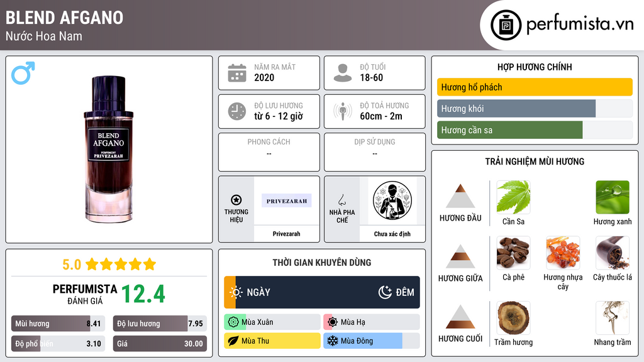Click the Hợp Hương Chính heading
644x362 pixels.
point(535,67)
